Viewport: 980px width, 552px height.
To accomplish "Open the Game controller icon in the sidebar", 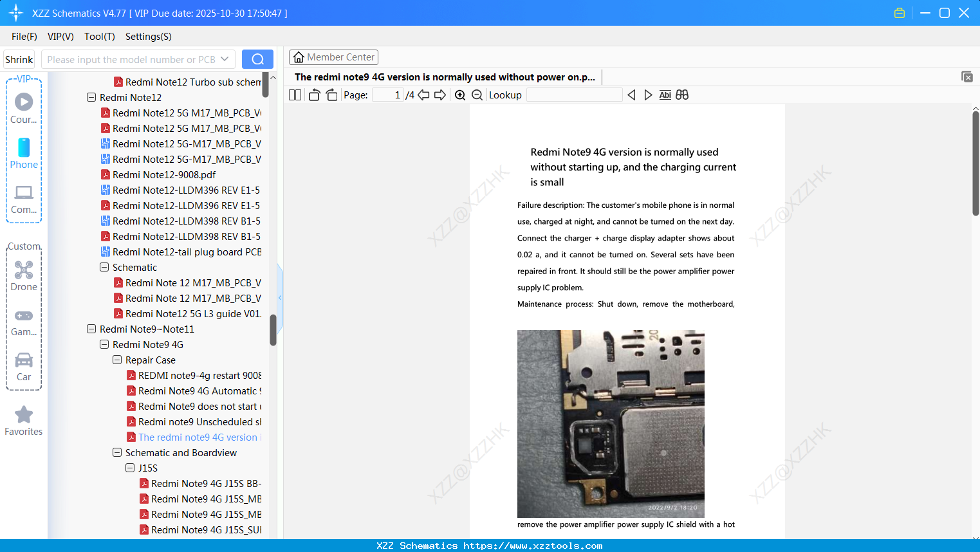I will pyautogui.click(x=23, y=315).
